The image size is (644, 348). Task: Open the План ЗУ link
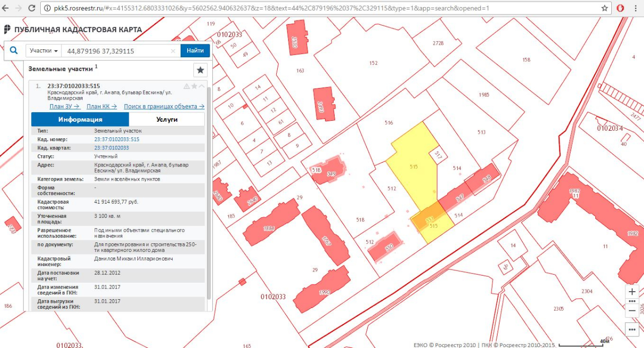[x=64, y=106]
